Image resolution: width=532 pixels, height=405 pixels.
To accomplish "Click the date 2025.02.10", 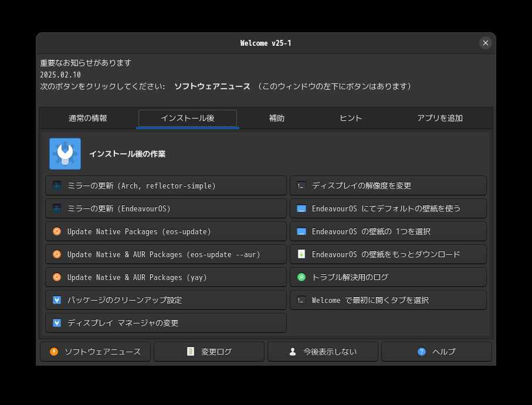I will [60, 75].
